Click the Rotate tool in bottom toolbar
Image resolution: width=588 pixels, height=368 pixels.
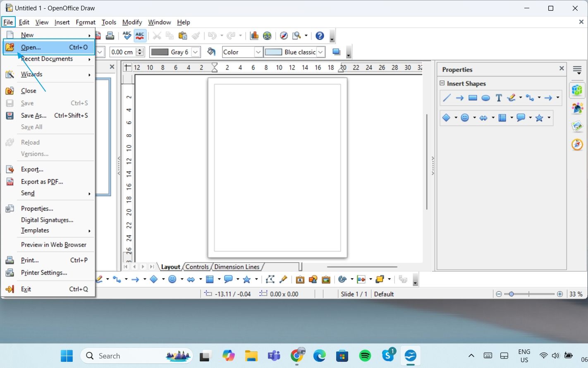[x=342, y=280]
